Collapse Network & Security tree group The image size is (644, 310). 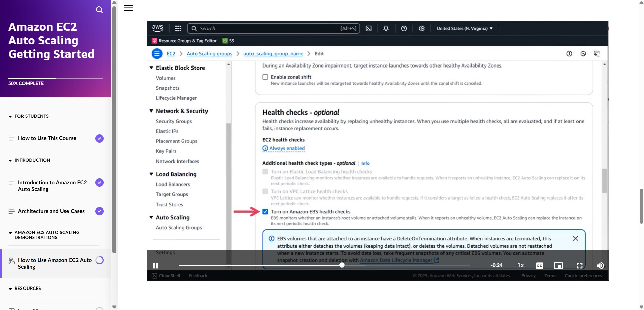[x=151, y=111]
